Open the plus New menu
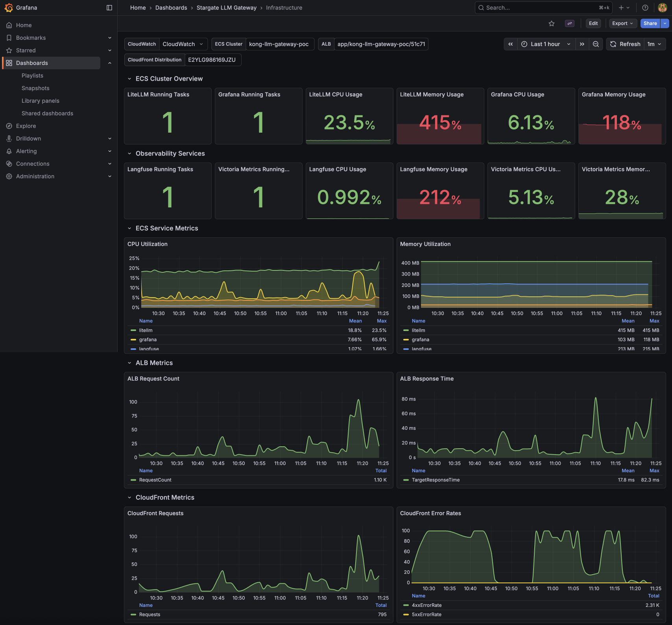The image size is (672, 625). [x=624, y=8]
